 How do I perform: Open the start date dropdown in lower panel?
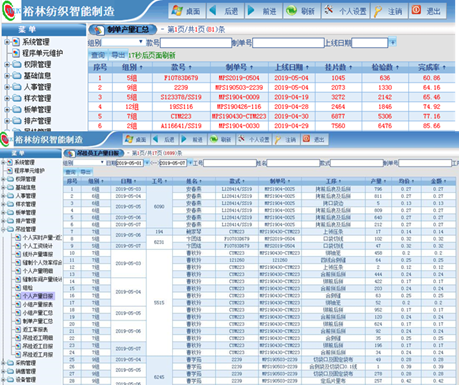click(x=147, y=163)
